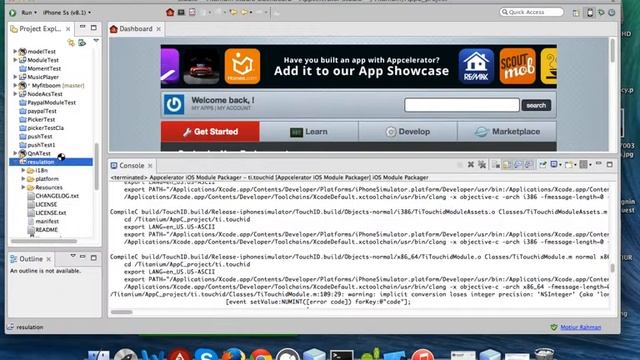
Task: Minimize the Project Explorer panel
Action: click(x=83, y=27)
